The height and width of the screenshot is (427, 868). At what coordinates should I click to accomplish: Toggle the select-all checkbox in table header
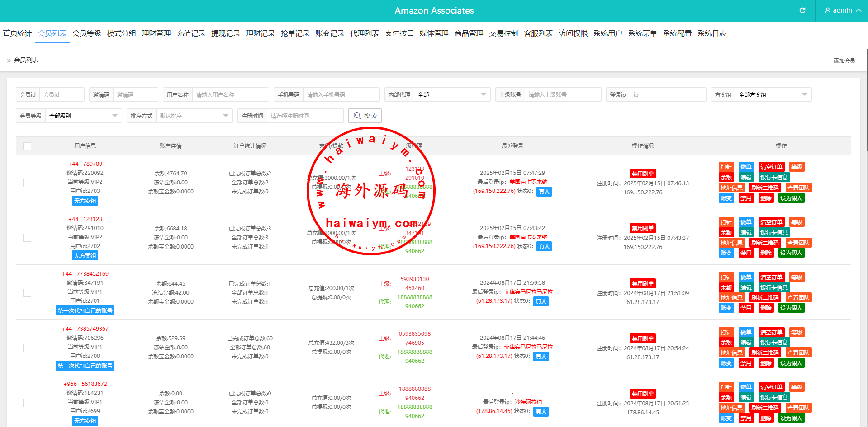point(27,146)
